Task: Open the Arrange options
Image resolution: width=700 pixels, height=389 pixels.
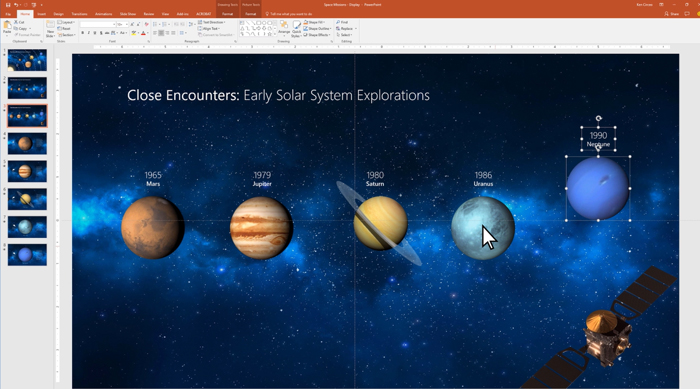Action: point(284,29)
